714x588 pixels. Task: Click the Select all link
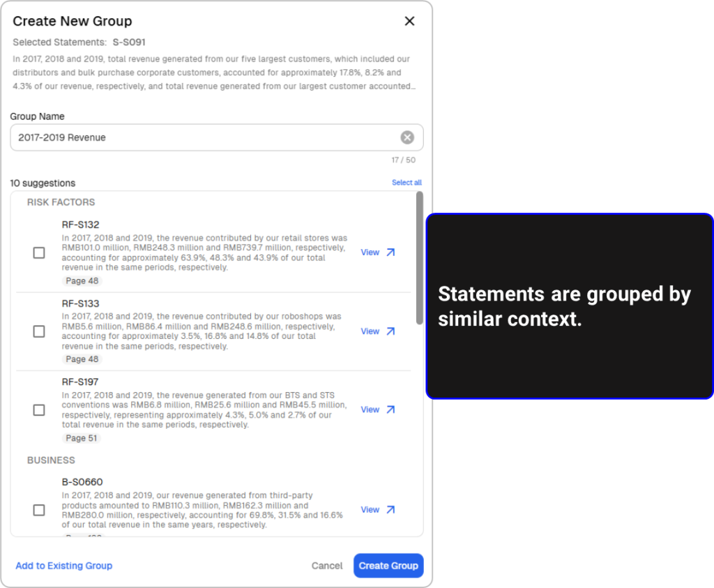click(x=407, y=183)
